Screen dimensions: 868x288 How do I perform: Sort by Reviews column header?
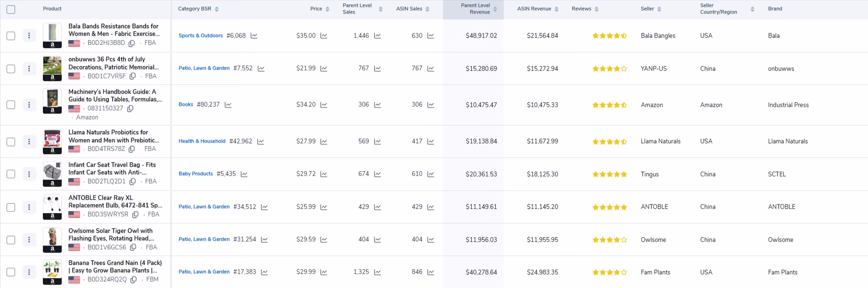click(x=585, y=9)
